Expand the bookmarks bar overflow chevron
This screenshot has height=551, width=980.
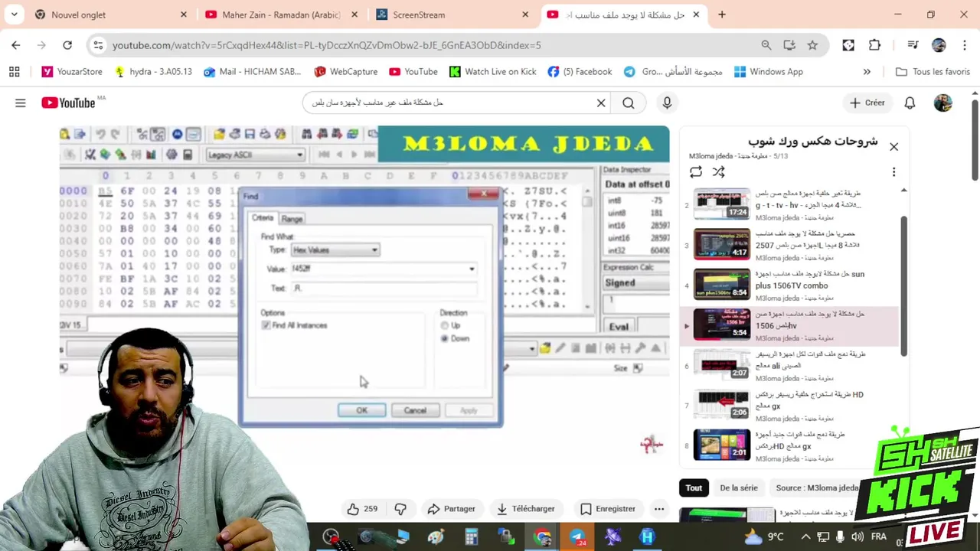[867, 71]
